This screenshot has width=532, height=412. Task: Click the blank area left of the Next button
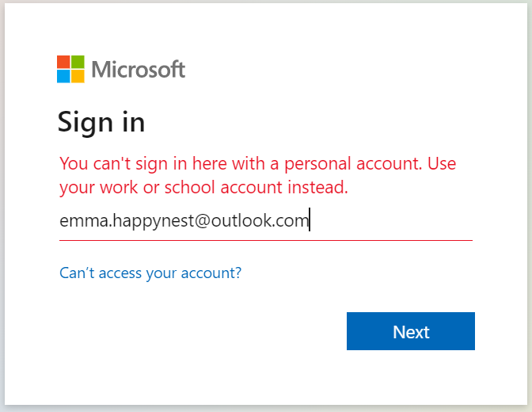pos(203,331)
